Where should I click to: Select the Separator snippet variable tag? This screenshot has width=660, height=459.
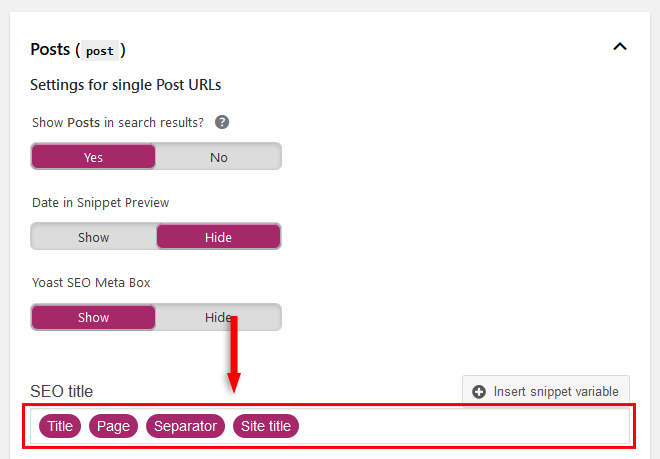tap(185, 426)
